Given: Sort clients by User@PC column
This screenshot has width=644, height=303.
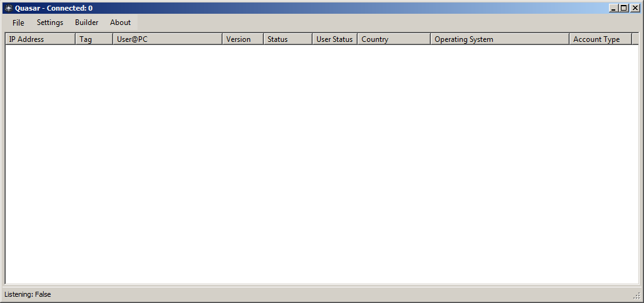Looking at the screenshot, I should pos(167,39).
